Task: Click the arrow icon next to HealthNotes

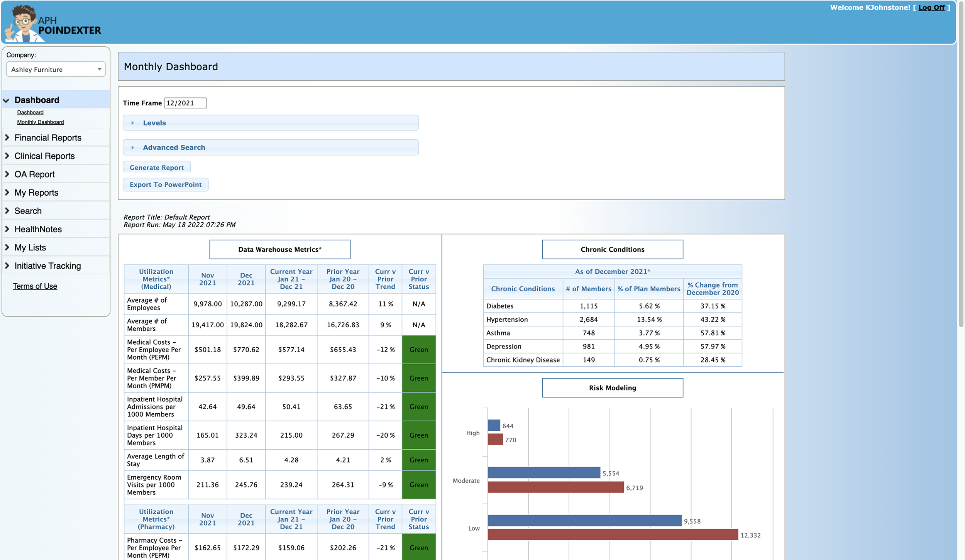Action: 7,229
